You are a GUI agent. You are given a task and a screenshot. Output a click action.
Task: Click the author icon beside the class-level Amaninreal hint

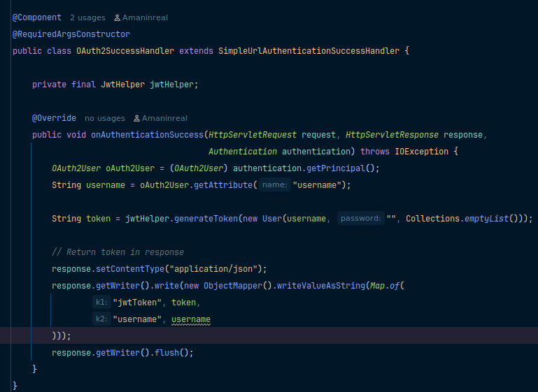click(117, 17)
